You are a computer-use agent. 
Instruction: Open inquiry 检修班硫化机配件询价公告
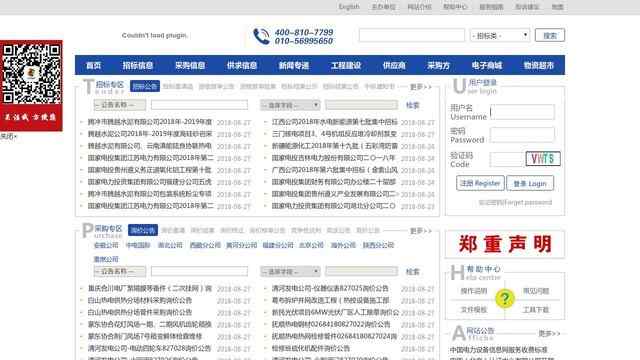point(311,349)
